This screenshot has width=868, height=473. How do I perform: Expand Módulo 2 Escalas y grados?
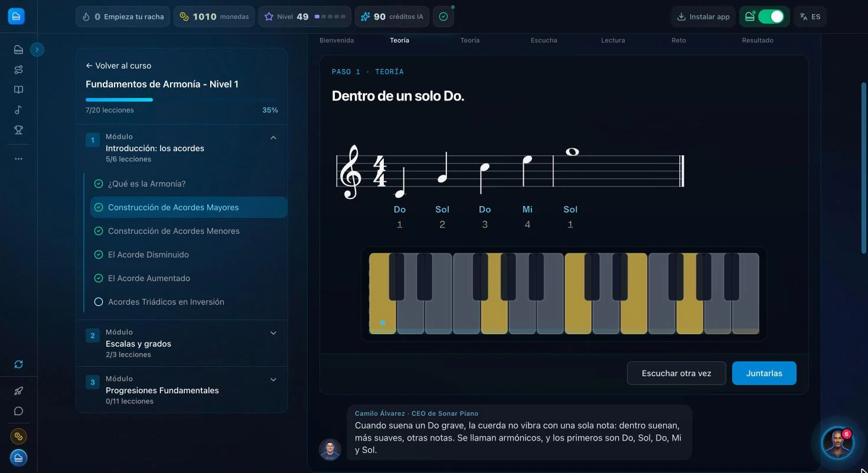pos(182,343)
